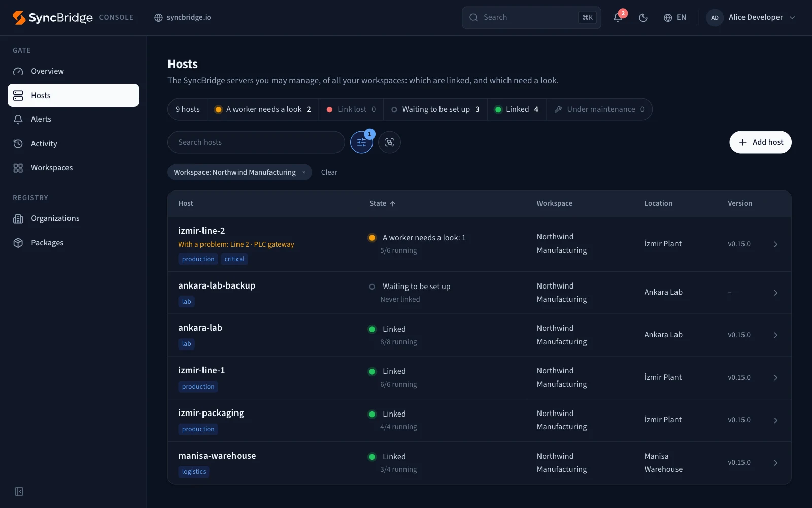The width and height of the screenshot is (812, 508).
Task: Filter by Under maintenance state
Action: [x=599, y=109]
